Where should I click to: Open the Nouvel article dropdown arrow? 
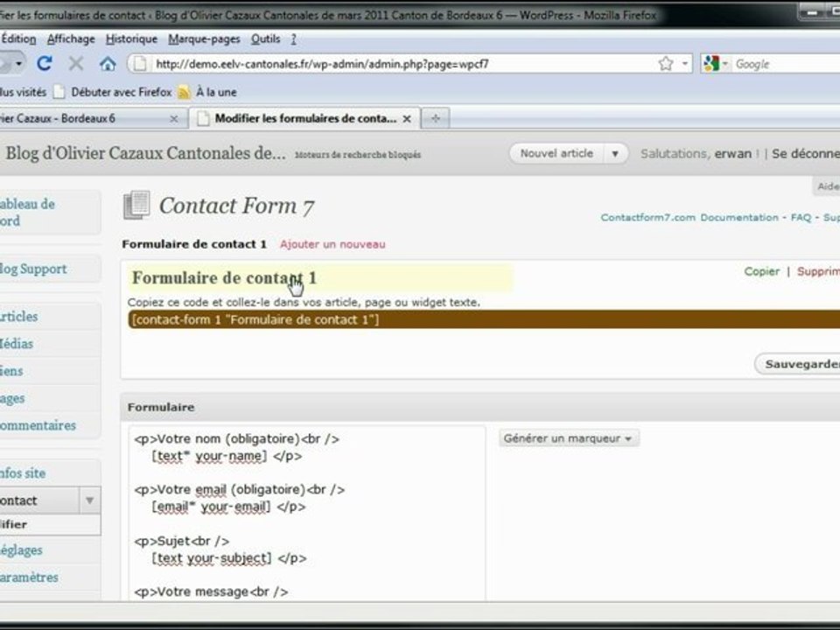pos(615,154)
